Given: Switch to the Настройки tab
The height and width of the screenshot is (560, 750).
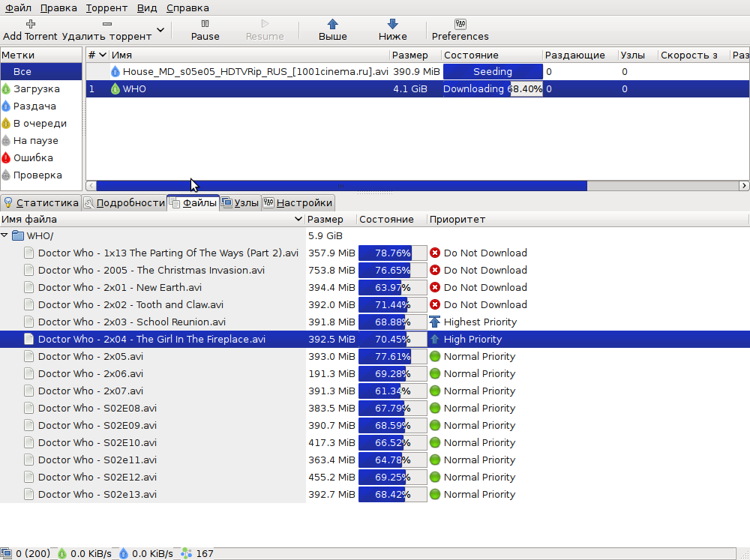Looking at the screenshot, I should point(298,202).
